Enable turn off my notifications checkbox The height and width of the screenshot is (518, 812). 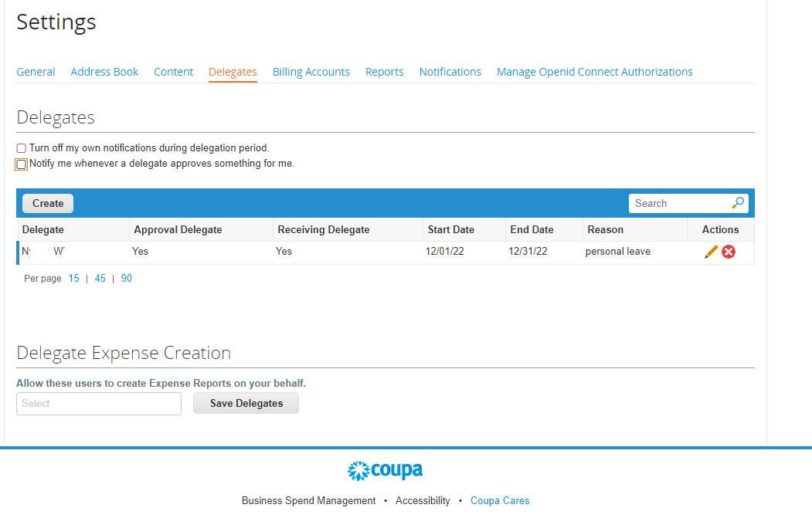(22, 148)
